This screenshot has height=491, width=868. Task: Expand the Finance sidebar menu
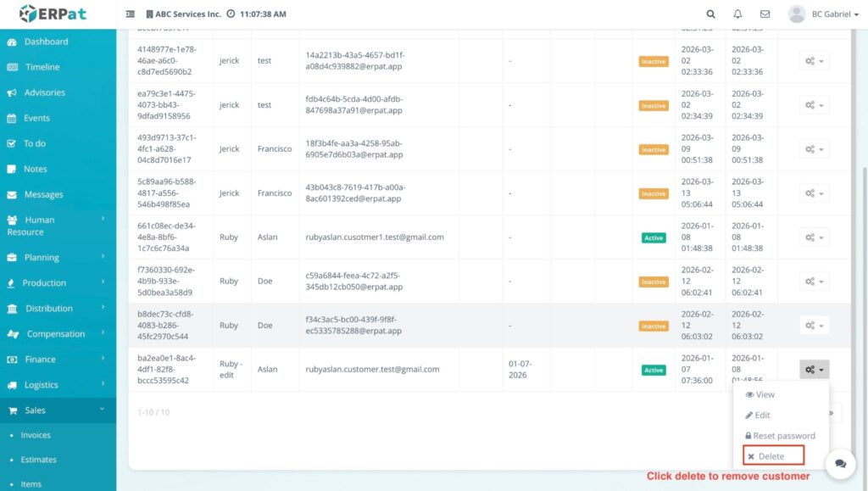click(x=40, y=360)
